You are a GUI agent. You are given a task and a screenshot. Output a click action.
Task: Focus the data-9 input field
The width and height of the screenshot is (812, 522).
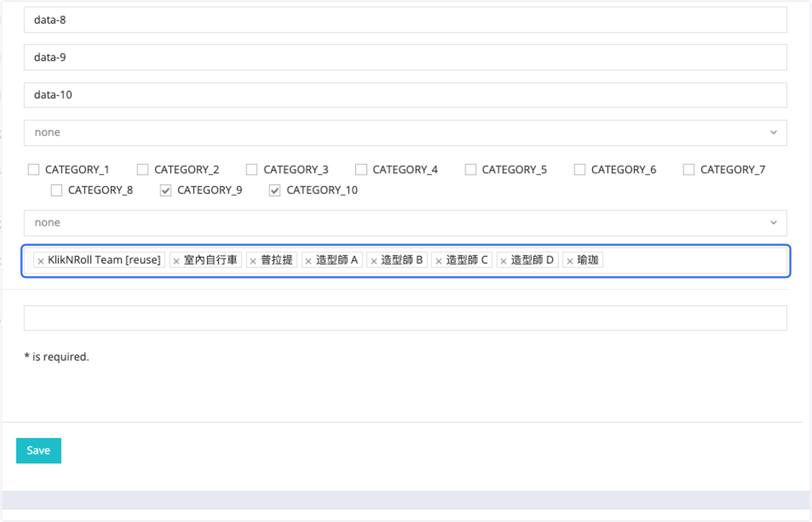(x=405, y=57)
